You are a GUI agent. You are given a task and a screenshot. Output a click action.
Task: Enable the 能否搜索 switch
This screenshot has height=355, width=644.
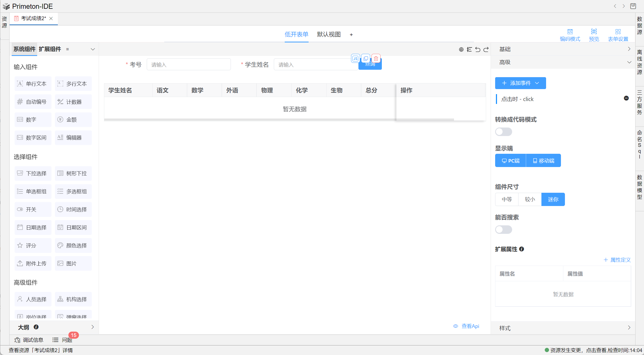click(503, 230)
